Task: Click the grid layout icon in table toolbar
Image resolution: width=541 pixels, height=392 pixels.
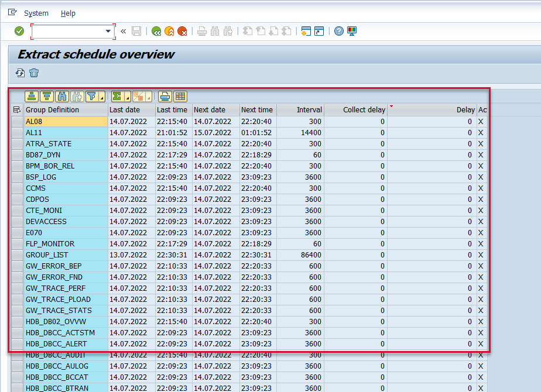Action: [180, 97]
